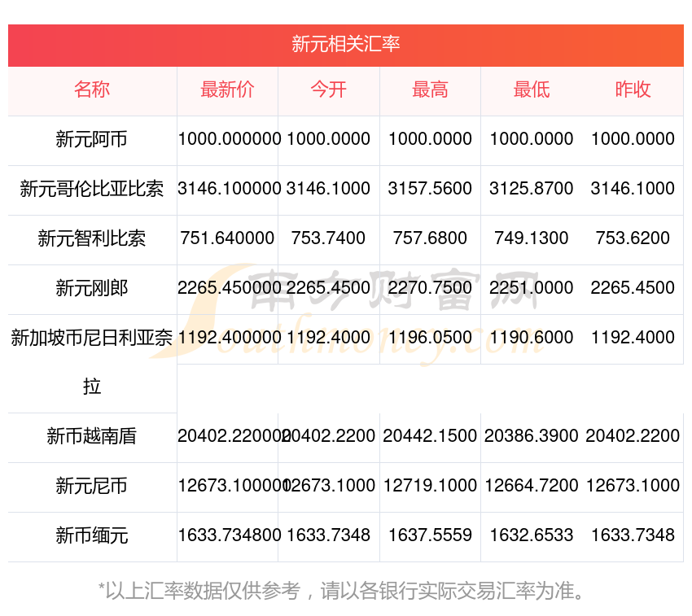Click the low value 2251.0000
The height and width of the screenshot is (616, 692).
(x=532, y=288)
